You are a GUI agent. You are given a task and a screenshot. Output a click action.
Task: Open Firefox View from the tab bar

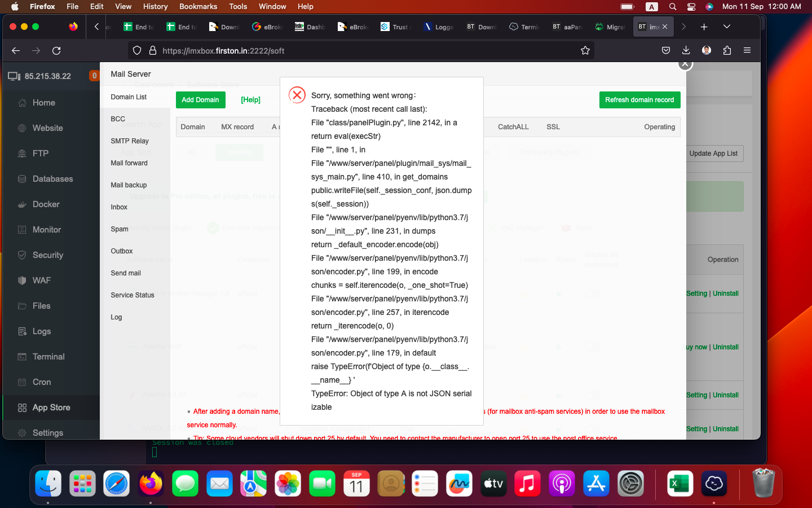click(x=73, y=27)
